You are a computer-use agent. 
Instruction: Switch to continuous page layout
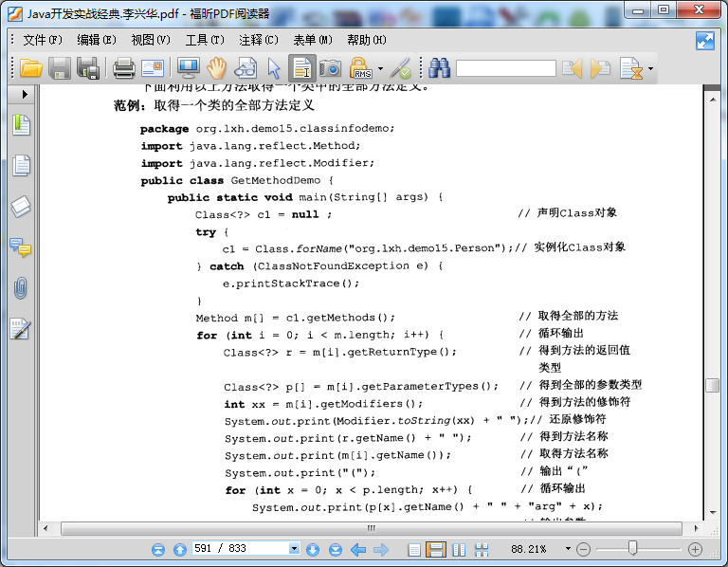(x=436, y=549)
